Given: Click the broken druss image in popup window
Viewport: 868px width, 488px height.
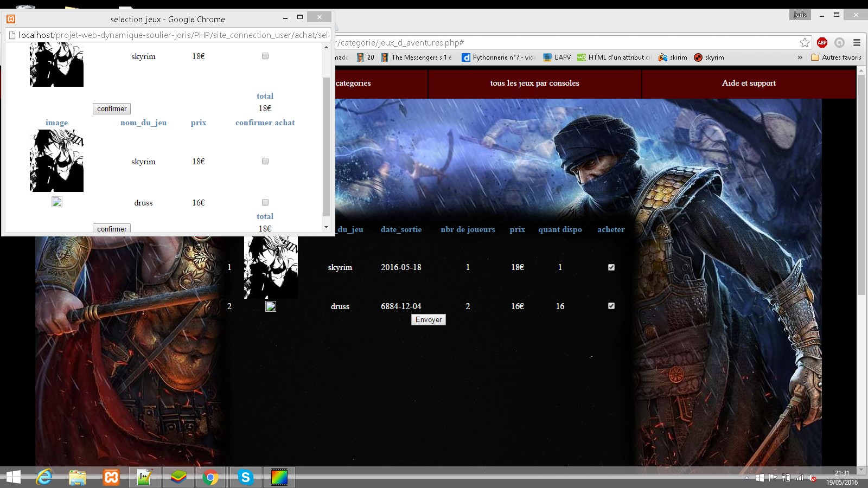Looking at the screenshot, I should [x=57, y=202].
